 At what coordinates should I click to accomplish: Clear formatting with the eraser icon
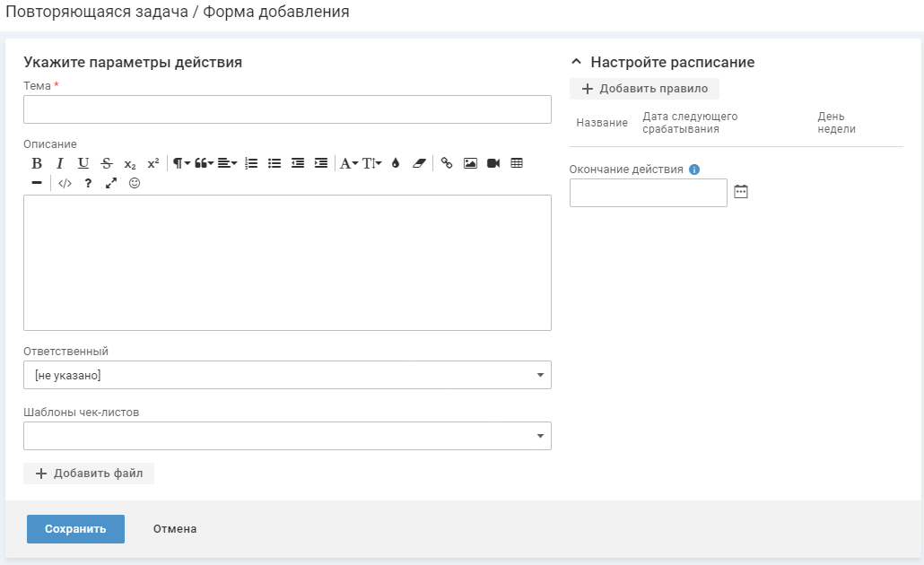[418, 163]
